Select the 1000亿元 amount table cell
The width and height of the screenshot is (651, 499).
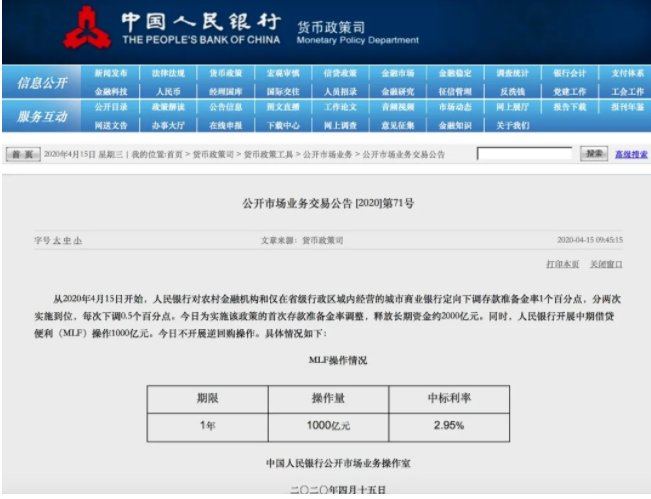click(328, 427)
